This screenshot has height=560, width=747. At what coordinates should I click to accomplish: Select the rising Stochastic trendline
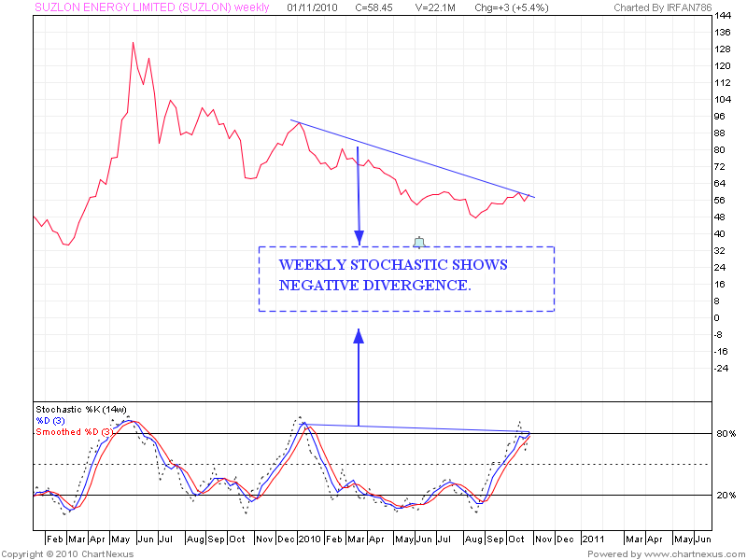pos(420,427)
